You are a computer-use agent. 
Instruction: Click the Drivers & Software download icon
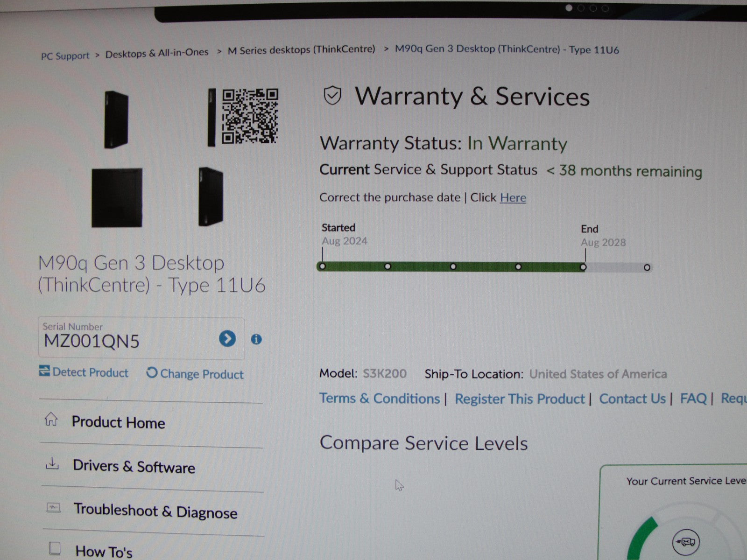click(x=52, y=464)
